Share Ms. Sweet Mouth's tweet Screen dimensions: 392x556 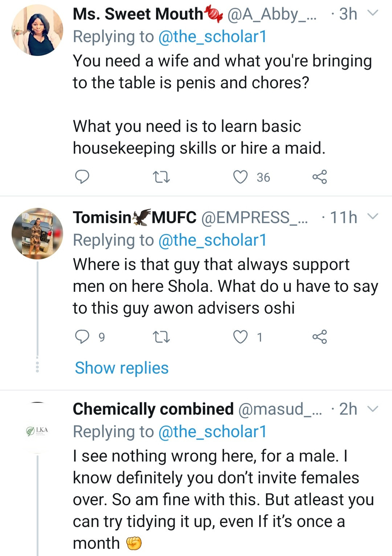[319, 177]
